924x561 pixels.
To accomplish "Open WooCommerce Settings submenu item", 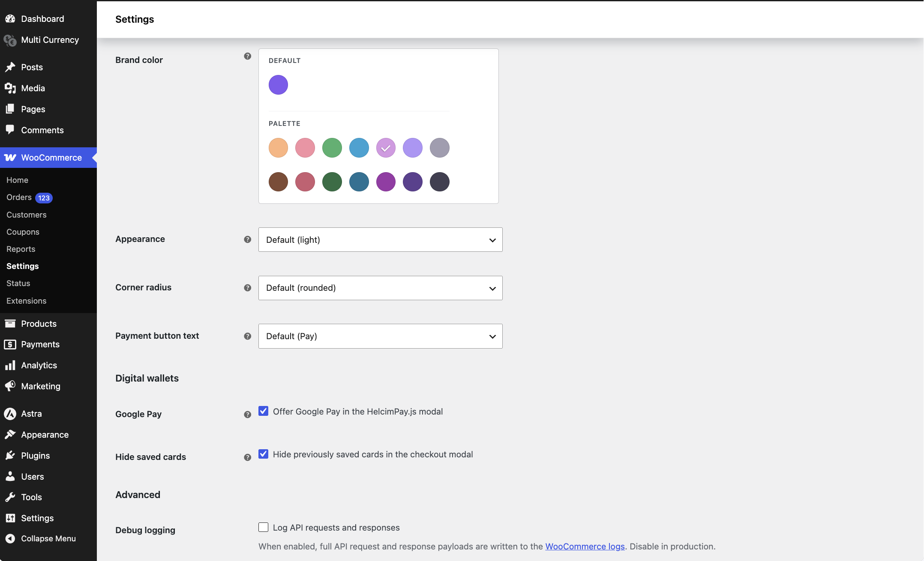I will [22, 266].
